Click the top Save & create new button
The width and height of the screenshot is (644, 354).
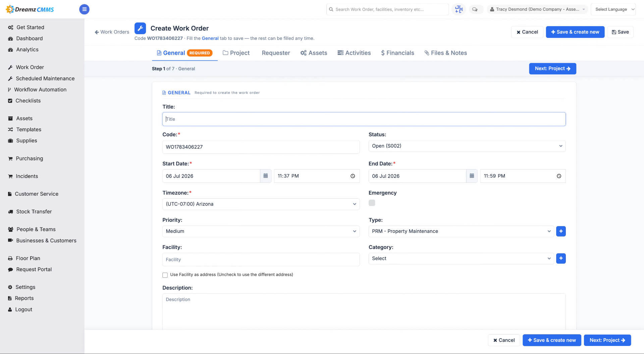coord(575,32)
